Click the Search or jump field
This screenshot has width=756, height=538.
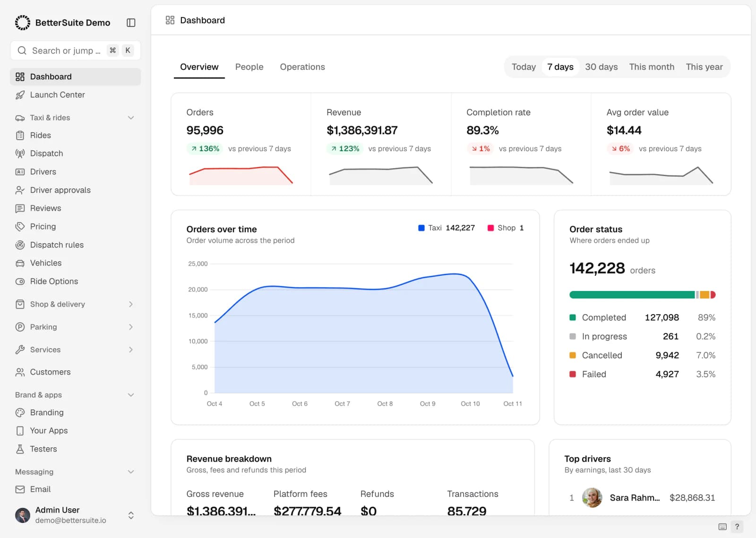click(x=76, y=51)
